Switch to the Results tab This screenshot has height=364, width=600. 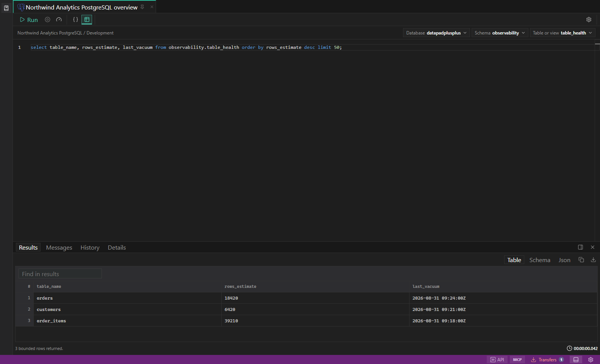click(28, 247)
